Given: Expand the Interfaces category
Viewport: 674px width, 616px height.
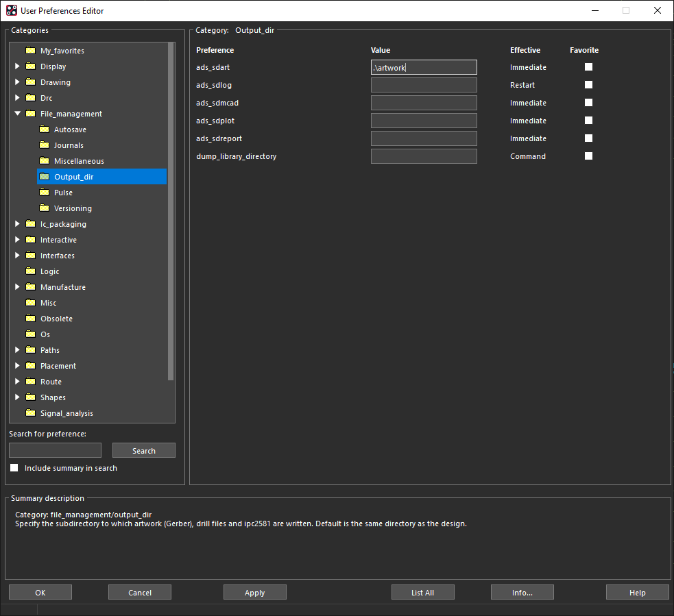Looking at the screenshot, I should click(x=17, y=255).
